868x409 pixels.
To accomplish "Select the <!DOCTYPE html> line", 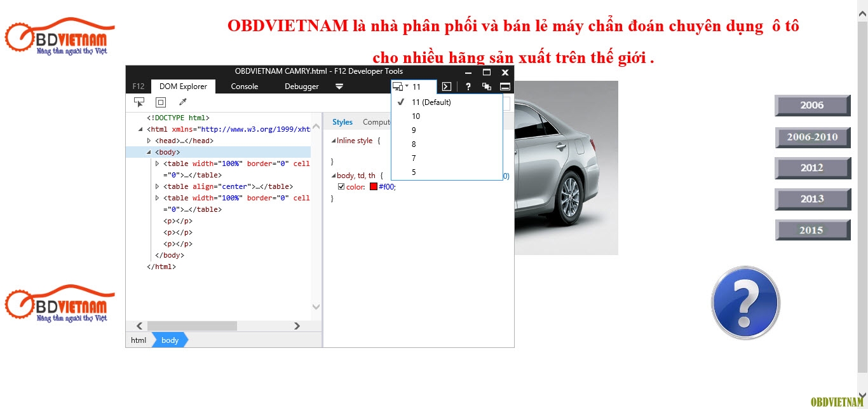I will click(x=178, y=118).
